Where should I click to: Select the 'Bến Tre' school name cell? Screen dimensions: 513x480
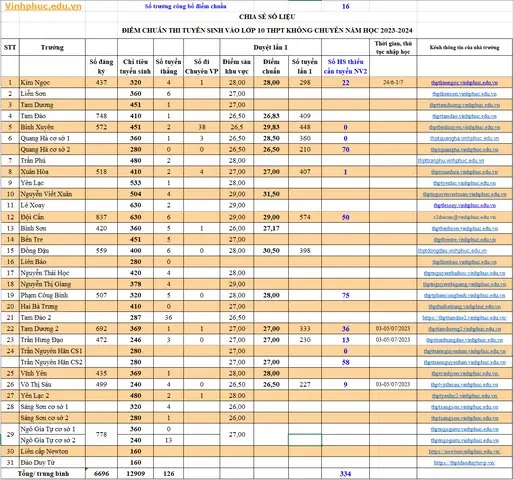click(52, 239)
